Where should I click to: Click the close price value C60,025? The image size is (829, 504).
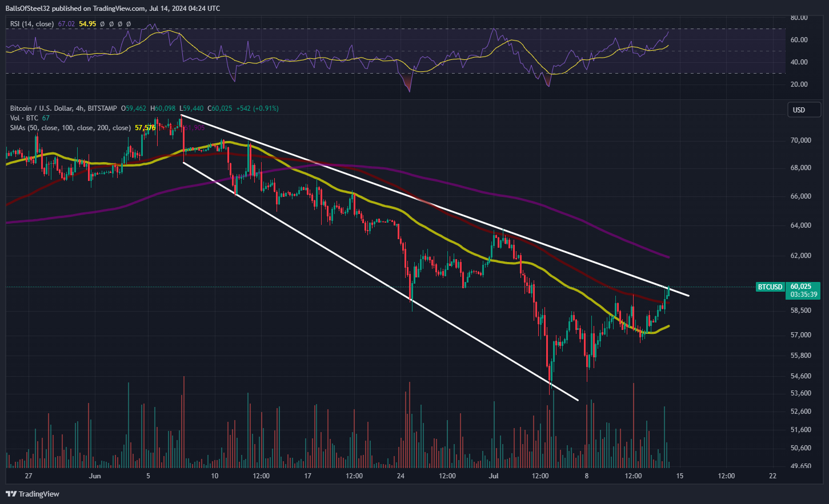coord(219,108)
